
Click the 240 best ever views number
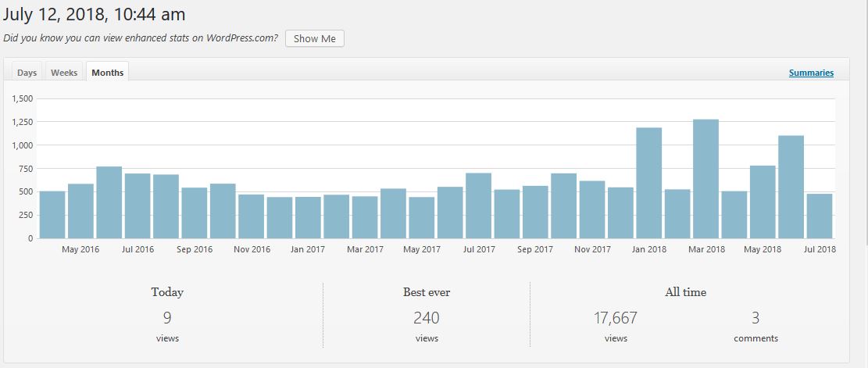(427, 318)
